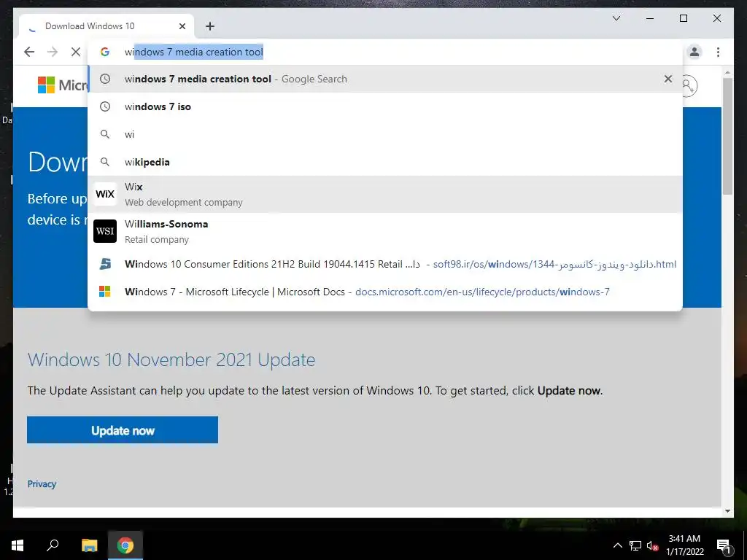Open the Chrome three-dot menu

(718, 52)
